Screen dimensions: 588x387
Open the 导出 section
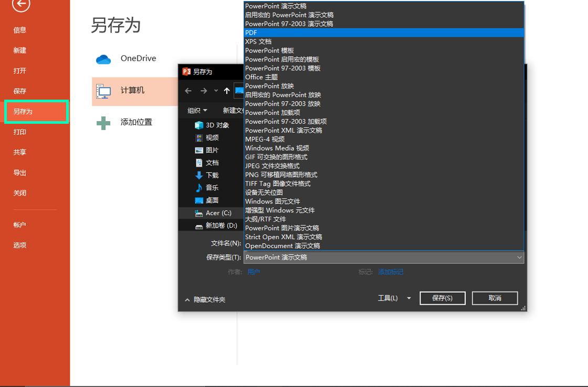point(20,173)
